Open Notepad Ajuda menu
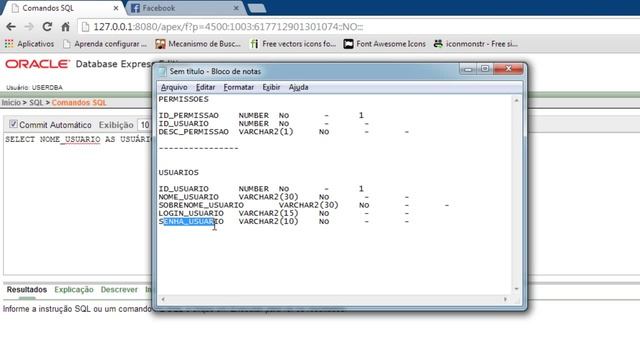 pyautogui.click(x=298, y=87)
